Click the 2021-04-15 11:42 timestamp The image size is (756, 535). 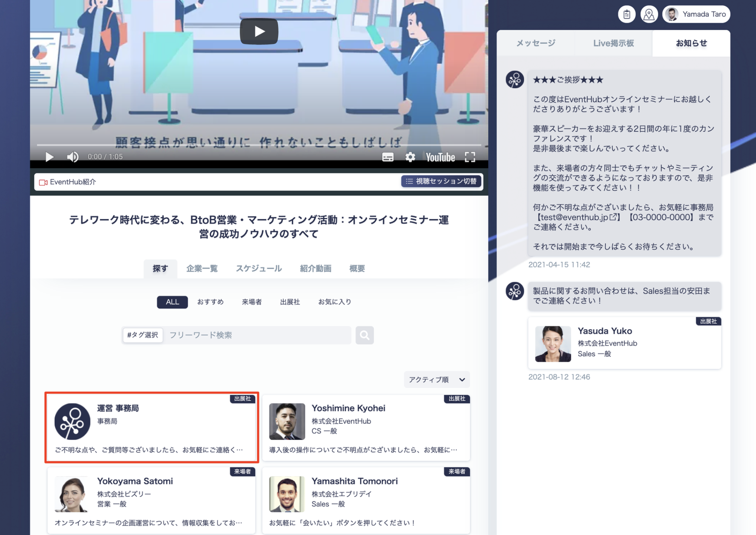pyautogui.click(x=559, y=265)
